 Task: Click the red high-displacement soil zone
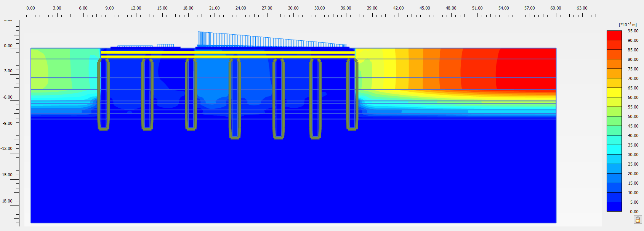click(x=526, y=65)
